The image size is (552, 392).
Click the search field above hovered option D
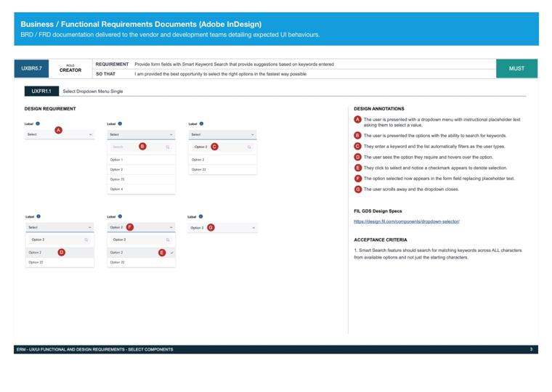click(x=60, y=240)
